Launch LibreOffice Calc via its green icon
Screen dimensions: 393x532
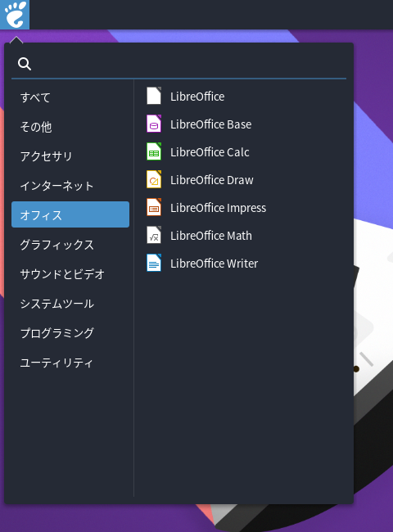coord(154,151)
